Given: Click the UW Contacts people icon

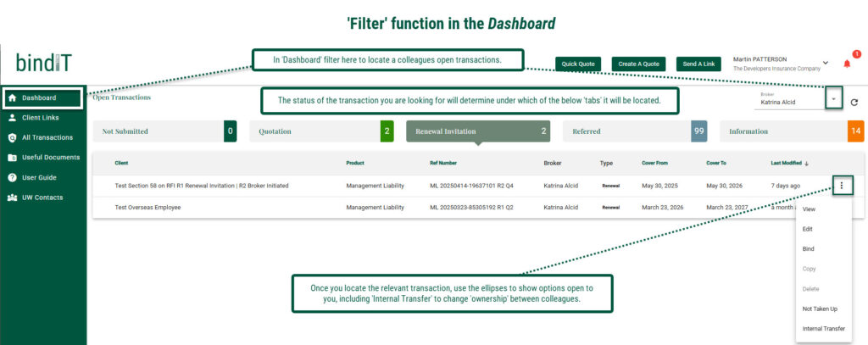Looking at the screenshot, I should (x=12, y=198).
